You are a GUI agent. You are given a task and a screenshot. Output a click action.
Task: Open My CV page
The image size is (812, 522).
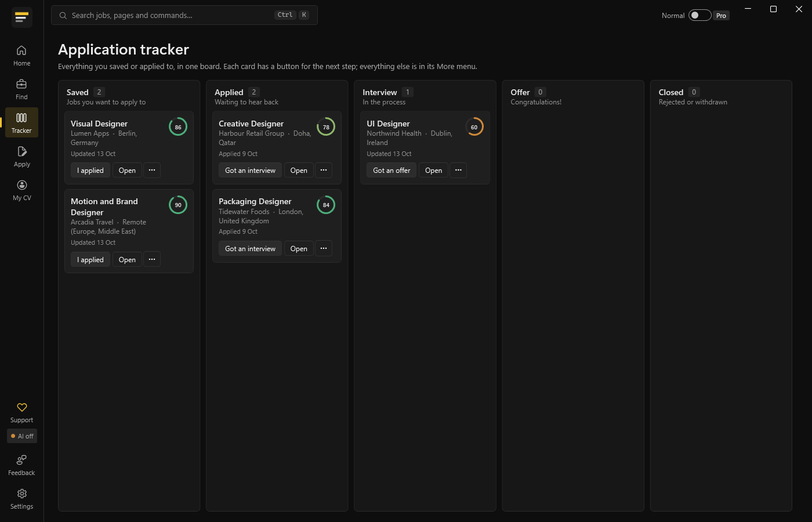pos(21,190)
